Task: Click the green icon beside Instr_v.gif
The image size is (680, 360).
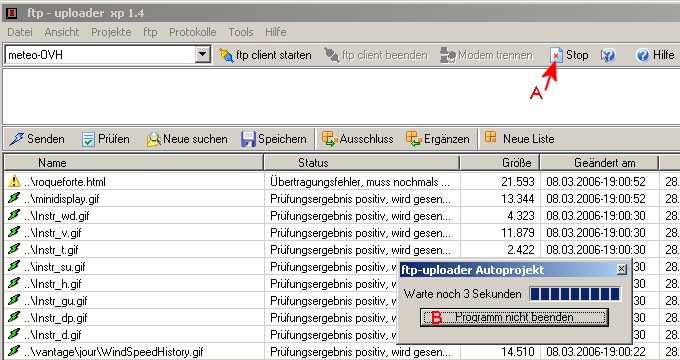Action: 14,232
